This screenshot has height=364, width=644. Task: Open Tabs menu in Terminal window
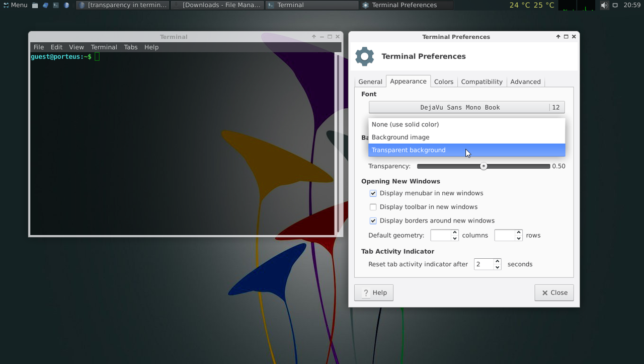click(131, 47)
